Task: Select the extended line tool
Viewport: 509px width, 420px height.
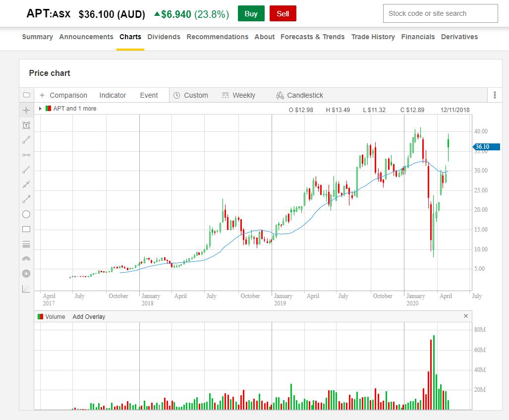Action: [x=26, y=184]
